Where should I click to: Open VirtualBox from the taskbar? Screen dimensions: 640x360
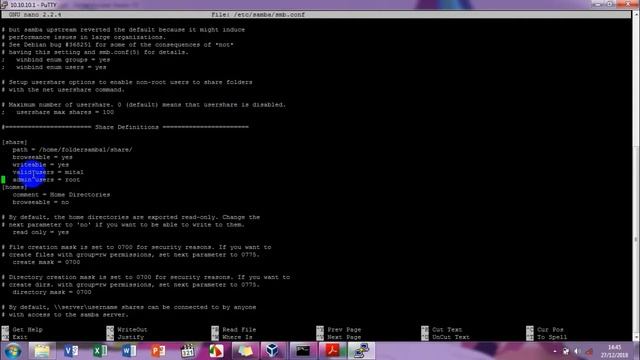coord(272,351)
